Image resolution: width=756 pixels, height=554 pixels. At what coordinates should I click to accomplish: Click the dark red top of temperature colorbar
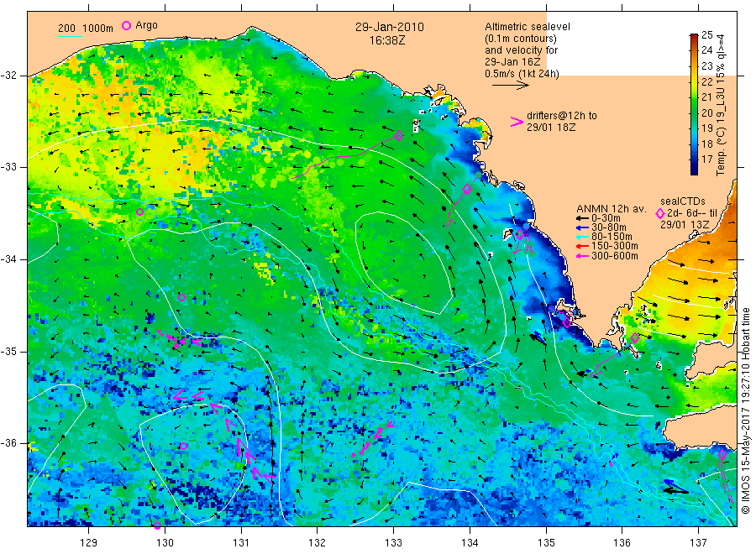(694, 37)
